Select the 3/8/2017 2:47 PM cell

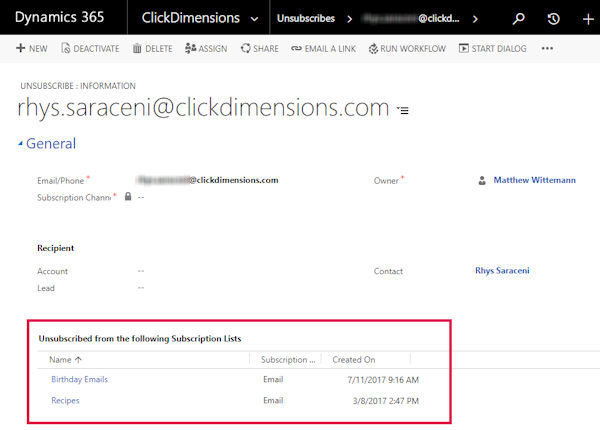[x=385, y=401]
